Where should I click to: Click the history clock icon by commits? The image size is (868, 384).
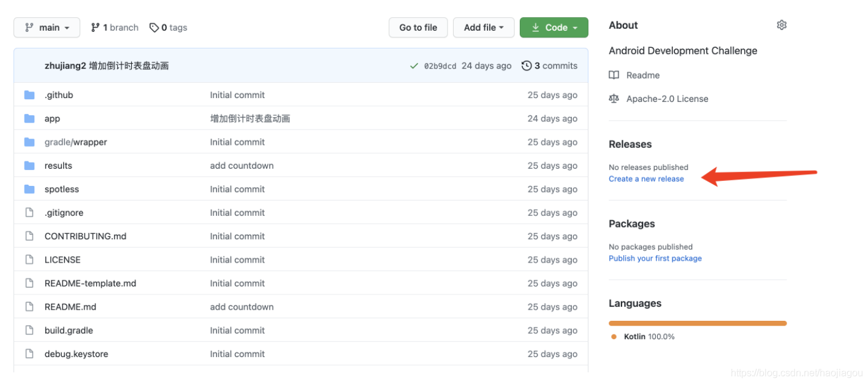click(527, 66)
